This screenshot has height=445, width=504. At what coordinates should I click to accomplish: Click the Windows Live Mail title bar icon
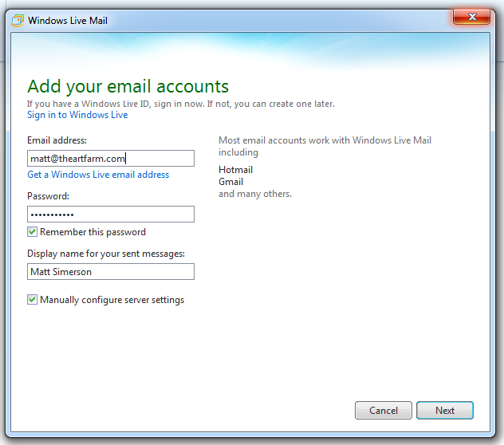18,21
